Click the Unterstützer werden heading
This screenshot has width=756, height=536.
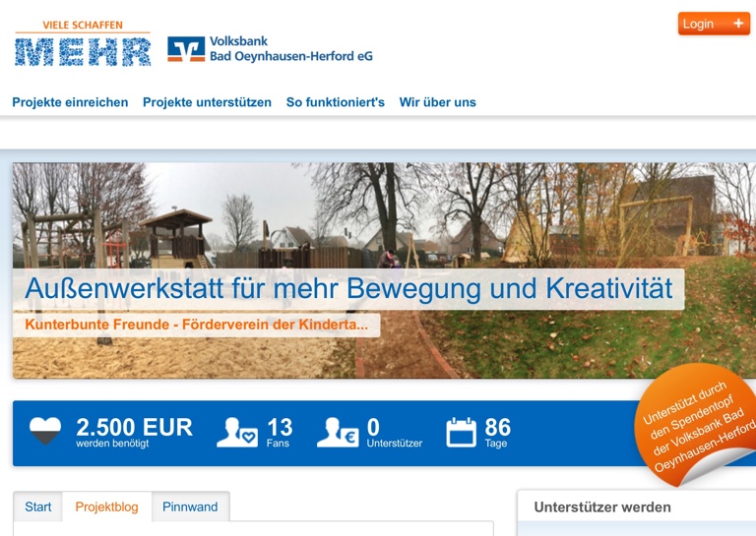[x=602, y=507]
